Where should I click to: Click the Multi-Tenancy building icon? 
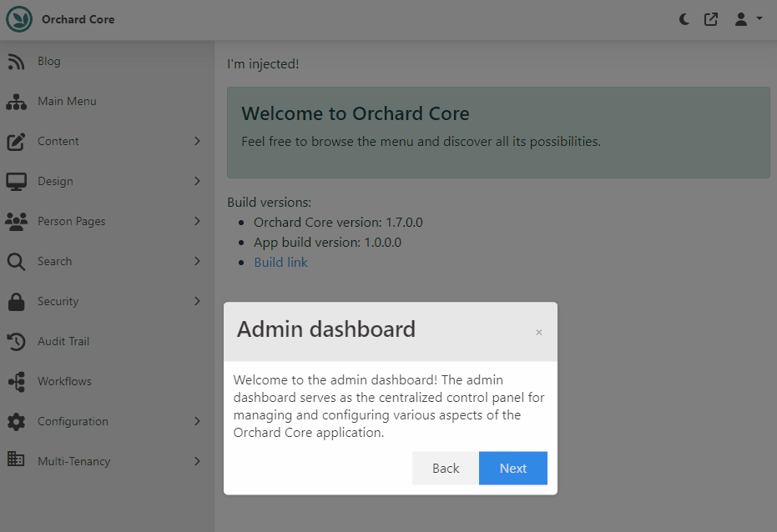coord(16,459)
